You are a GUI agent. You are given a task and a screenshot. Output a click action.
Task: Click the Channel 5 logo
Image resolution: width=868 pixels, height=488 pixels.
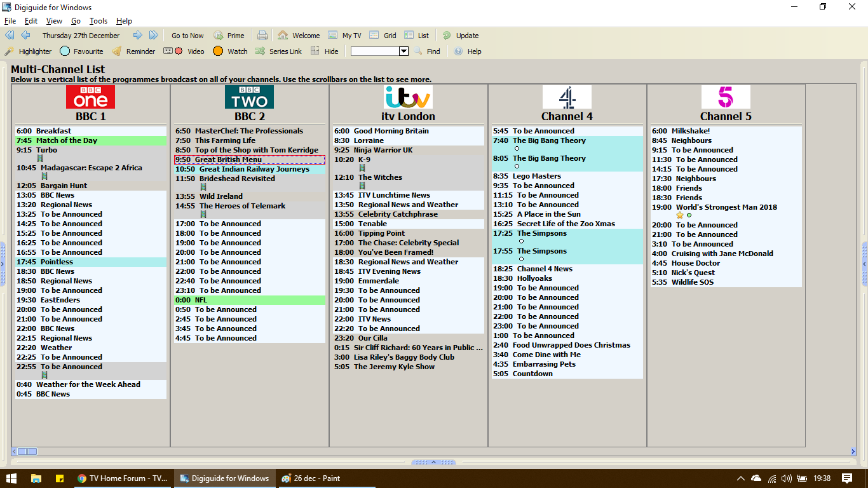coord(726,97)
